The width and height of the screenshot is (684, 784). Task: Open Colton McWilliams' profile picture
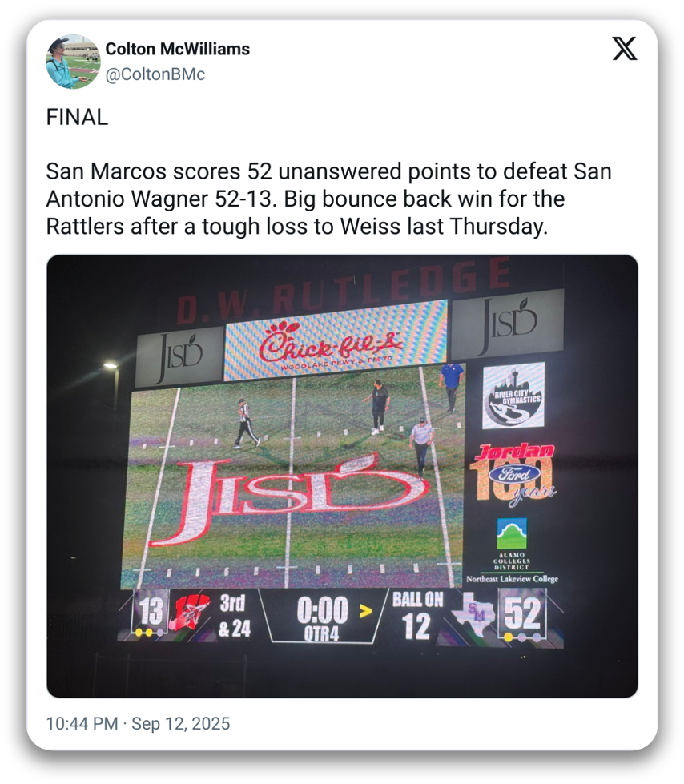coord(73,61)
